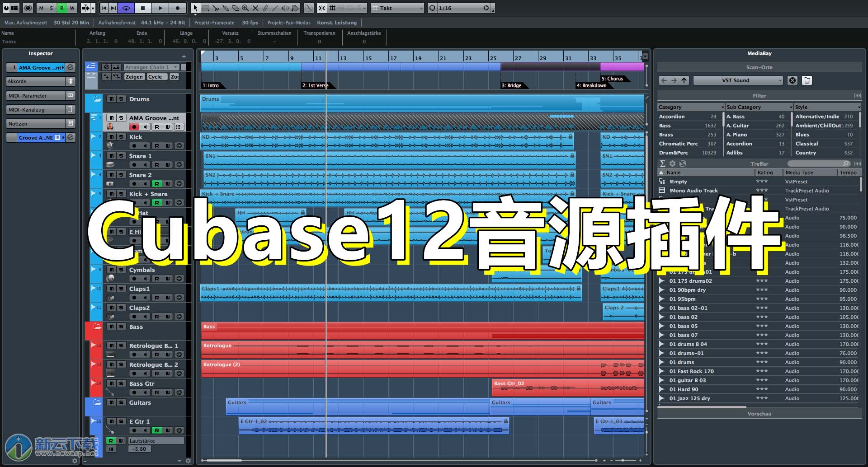Open the Arranger Chain 1 dropdown
Viewport: 868px width, 467px height.
(151, 67)
